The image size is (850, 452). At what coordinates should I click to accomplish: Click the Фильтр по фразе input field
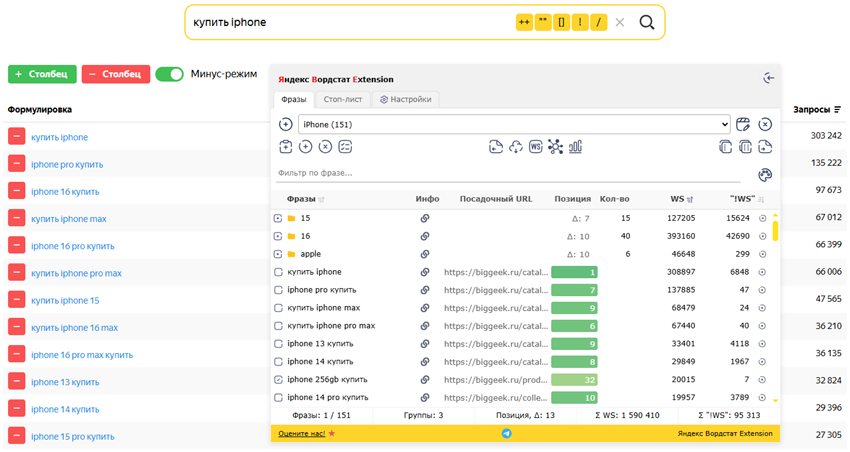pyautogui.click(x=508, y=173)
